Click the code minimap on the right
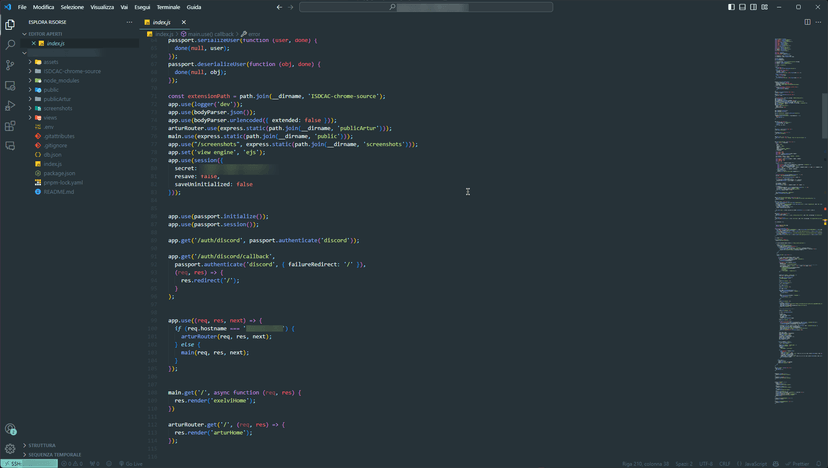The width and height of the screenshot is (828, 468). pyautogui.click(x=796, y=200)
